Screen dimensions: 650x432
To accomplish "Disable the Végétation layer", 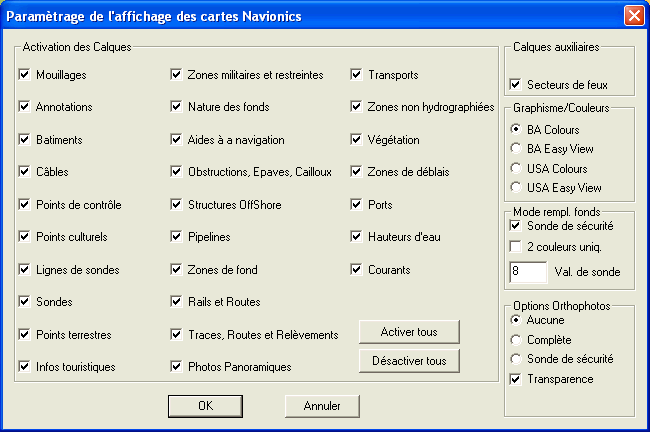I will [x=356, y=139].
